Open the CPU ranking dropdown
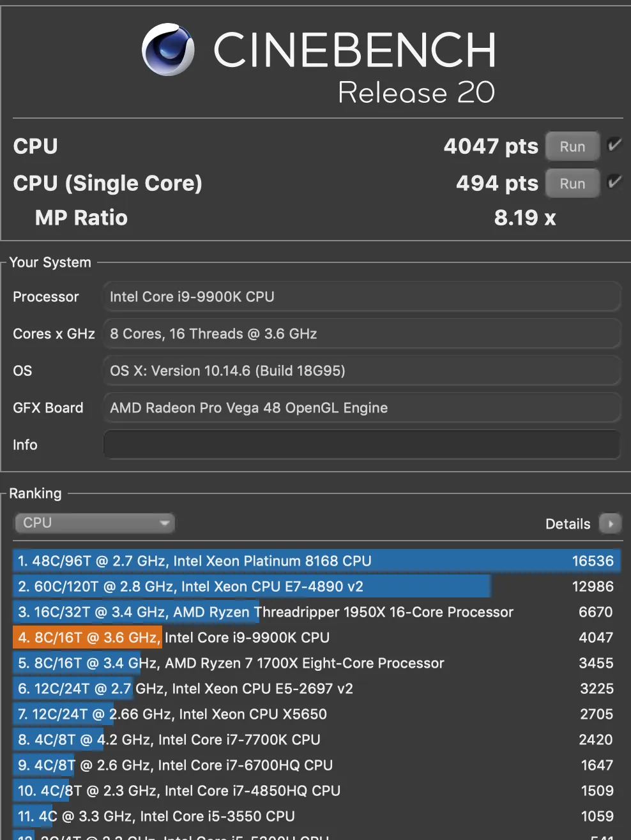The height and width of the screenshot is (840, 631). coord(95,523)
